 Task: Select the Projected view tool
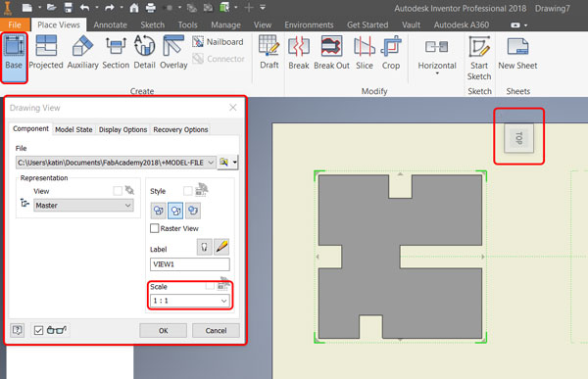tap(46, 53)
